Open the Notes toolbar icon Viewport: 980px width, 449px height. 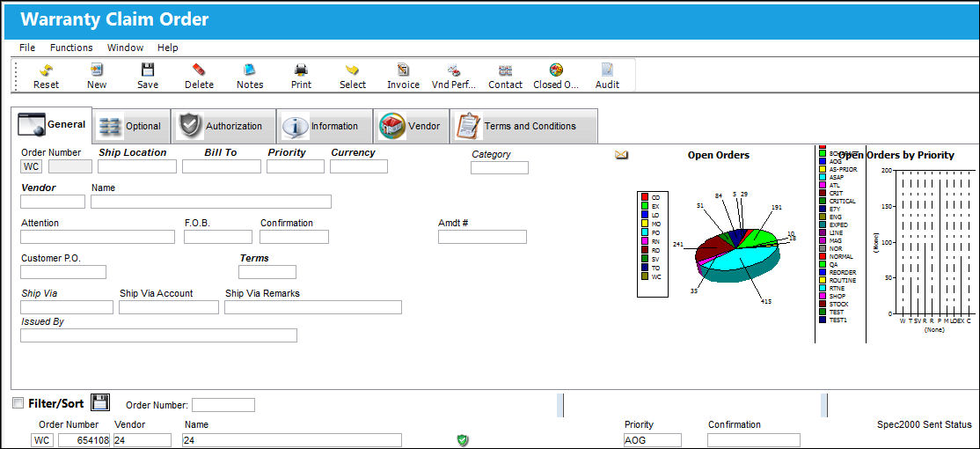point(250,77)
